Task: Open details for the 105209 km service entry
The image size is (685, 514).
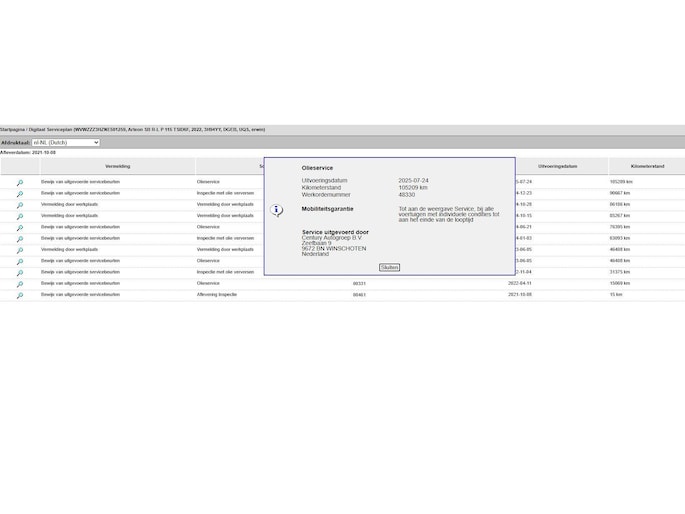Action: pyautogui.click(x=19, y=182)
